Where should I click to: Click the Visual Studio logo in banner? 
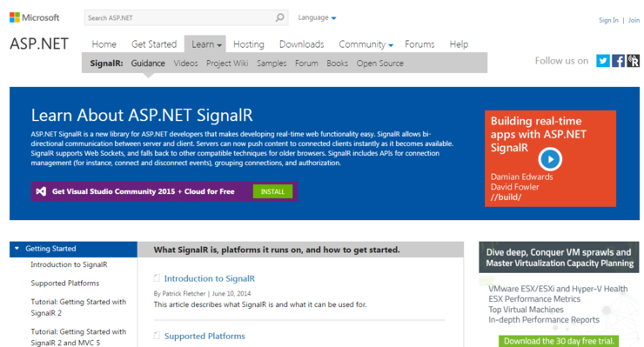(41, 191)
